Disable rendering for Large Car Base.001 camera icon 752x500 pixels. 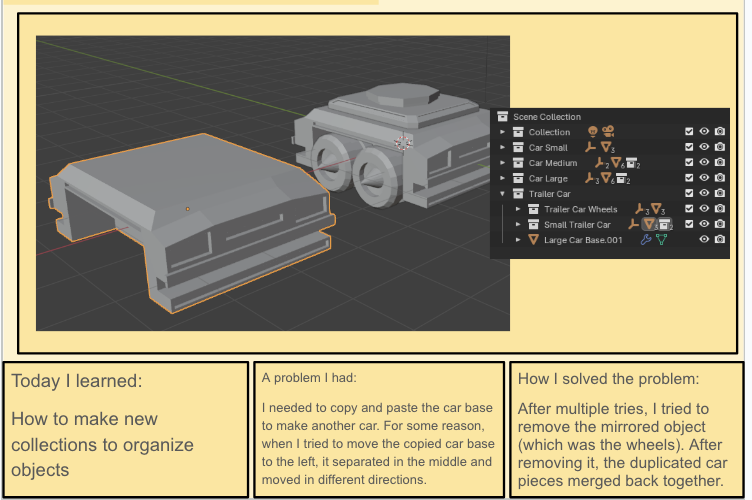point(719,239)
